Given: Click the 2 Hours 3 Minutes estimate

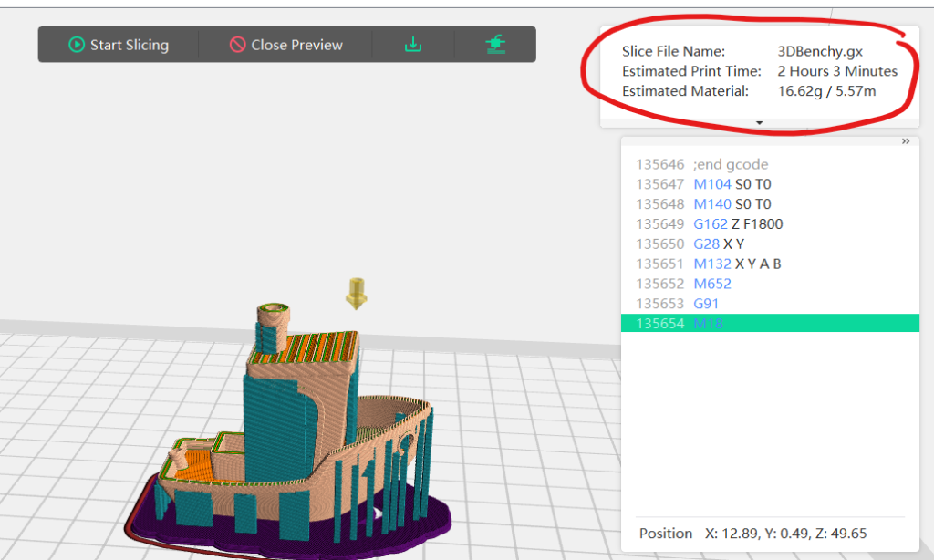Looking at the screenshot, I should coord(837,71).
